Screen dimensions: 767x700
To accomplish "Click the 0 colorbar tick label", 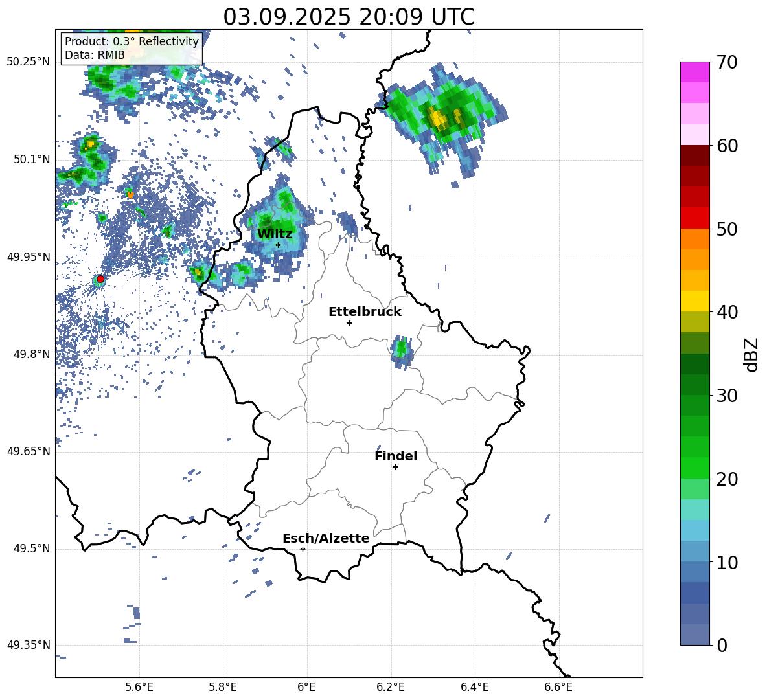I will pos(722,645).
